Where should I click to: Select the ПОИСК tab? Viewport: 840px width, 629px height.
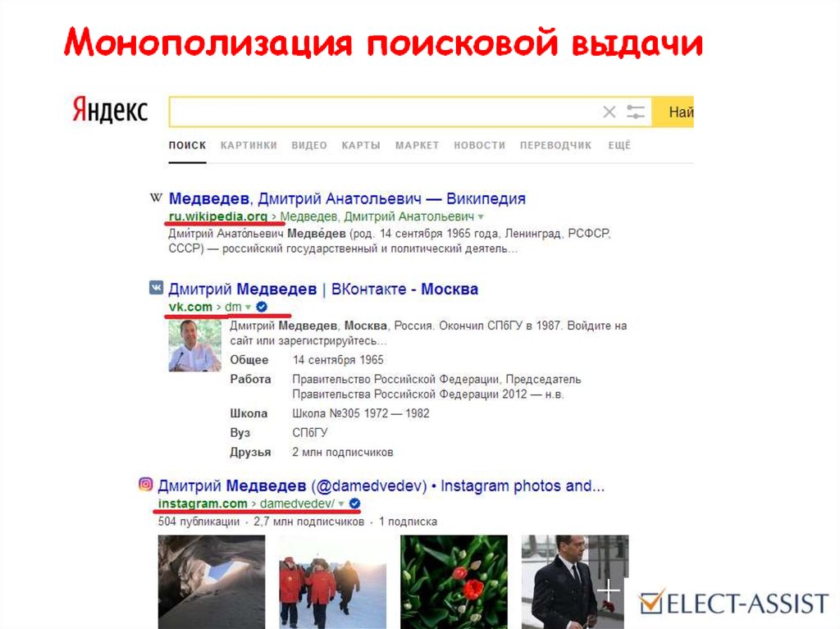[187, 145]
